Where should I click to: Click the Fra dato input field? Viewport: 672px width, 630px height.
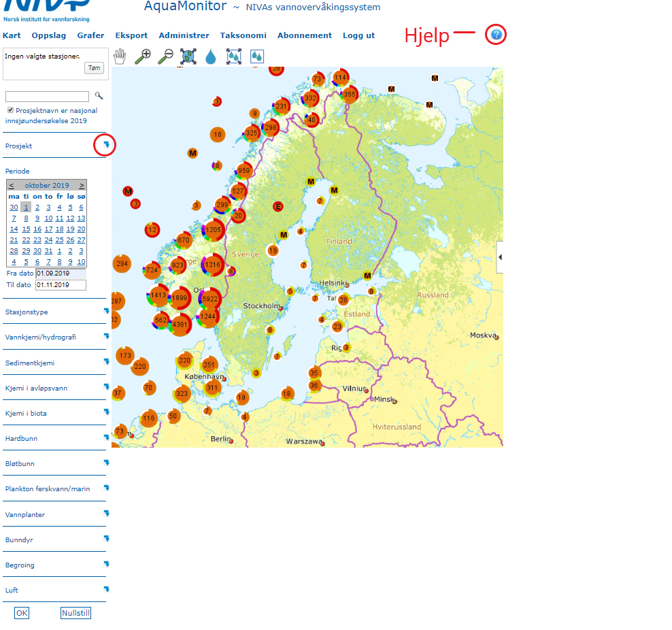[61, 273]
